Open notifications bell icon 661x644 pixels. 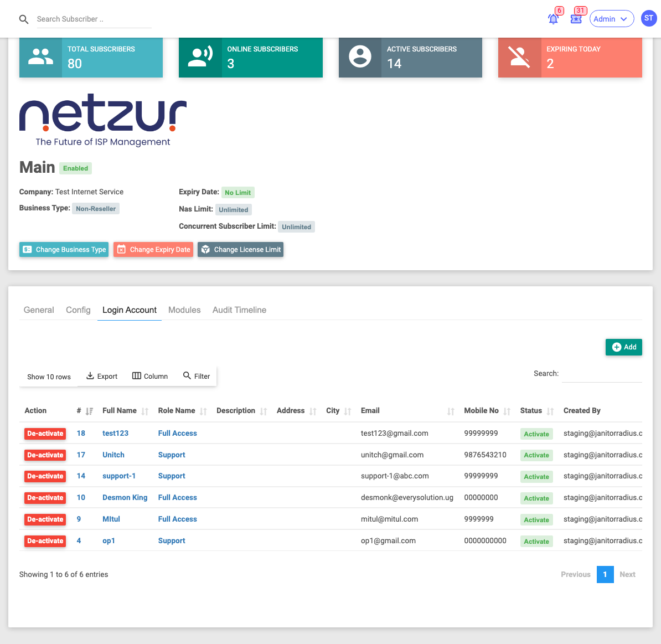(553, 19)
